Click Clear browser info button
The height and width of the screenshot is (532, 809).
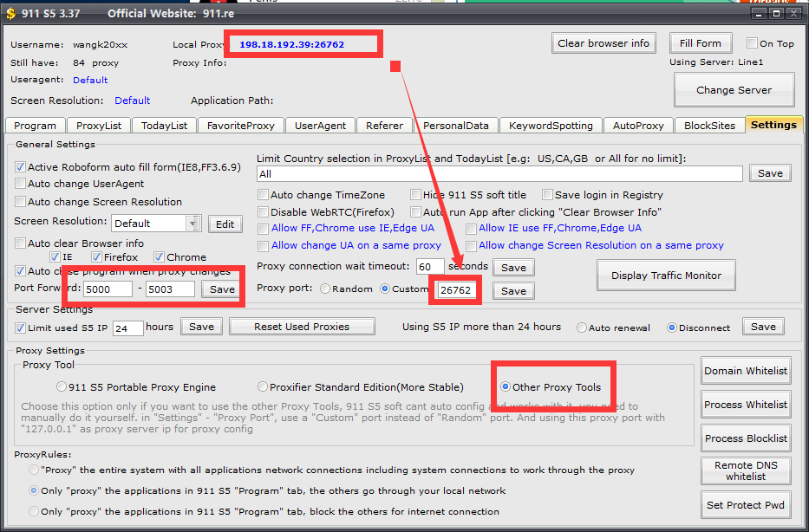tap(603, 43)
